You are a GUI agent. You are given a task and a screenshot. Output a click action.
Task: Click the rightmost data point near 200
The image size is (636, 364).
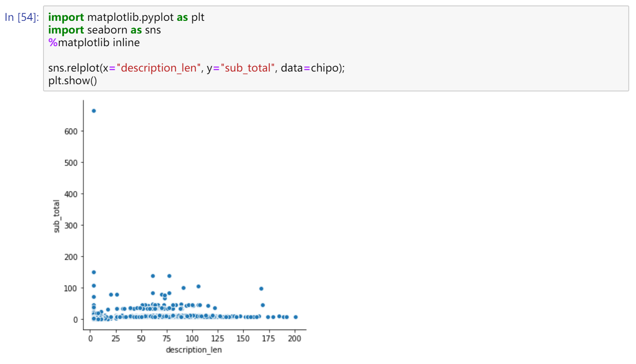pyautogui.click(x=295, y=317)
